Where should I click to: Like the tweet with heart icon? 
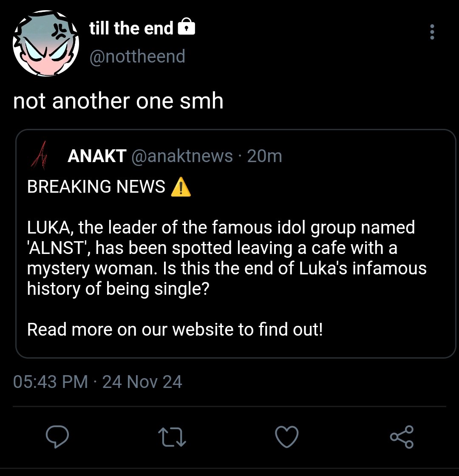pyautogui.click(x=287, y=437)
